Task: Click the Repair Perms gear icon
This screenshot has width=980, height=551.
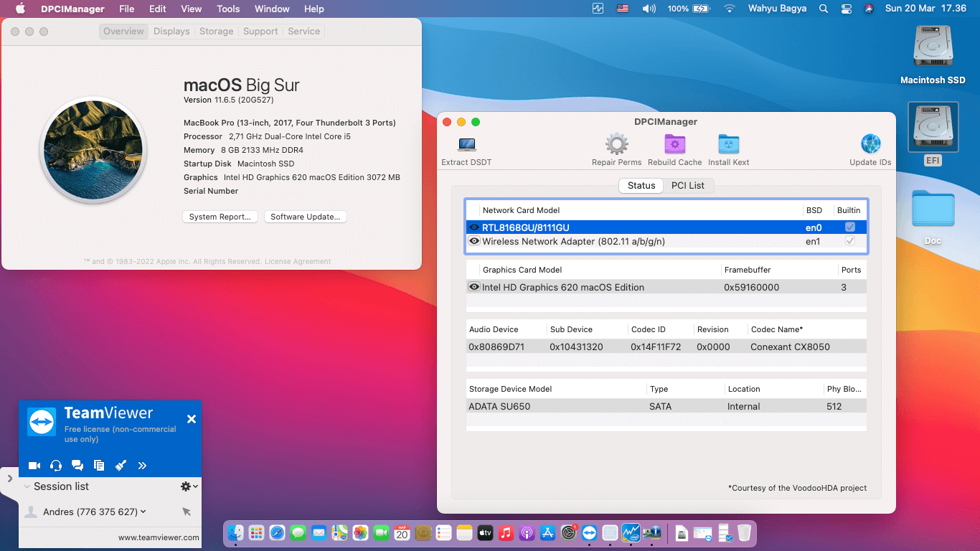Action: (x=616, y=143)
